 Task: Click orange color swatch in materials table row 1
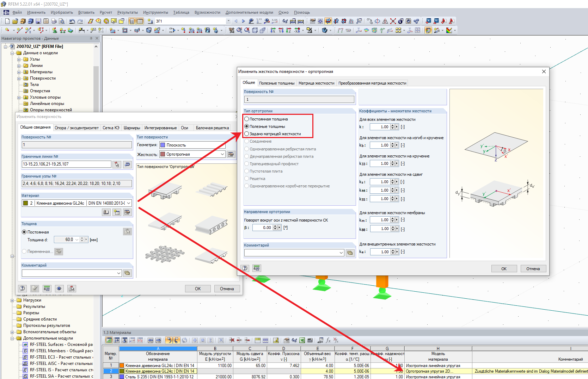tap(122, 366)
